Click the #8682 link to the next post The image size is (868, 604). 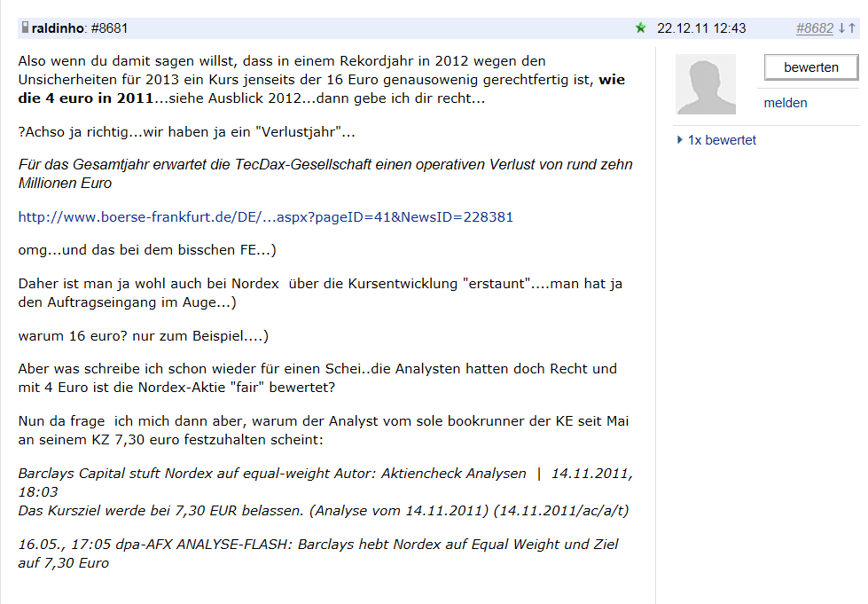point(814,27)
